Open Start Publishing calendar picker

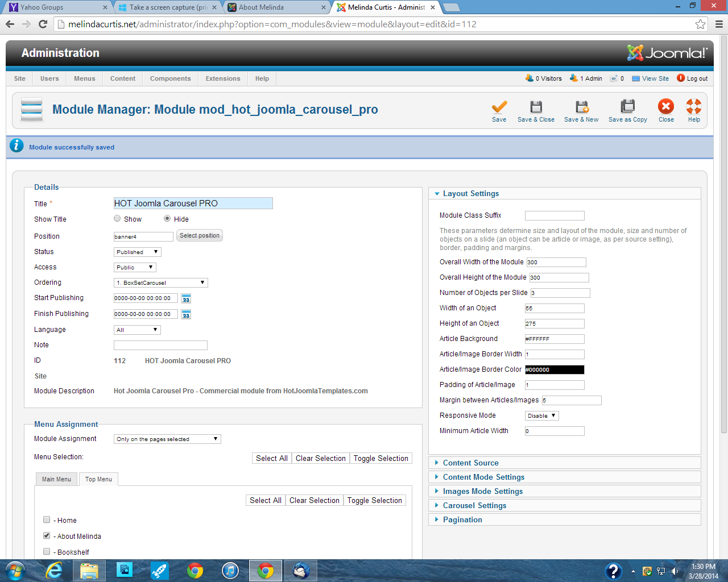186,298
